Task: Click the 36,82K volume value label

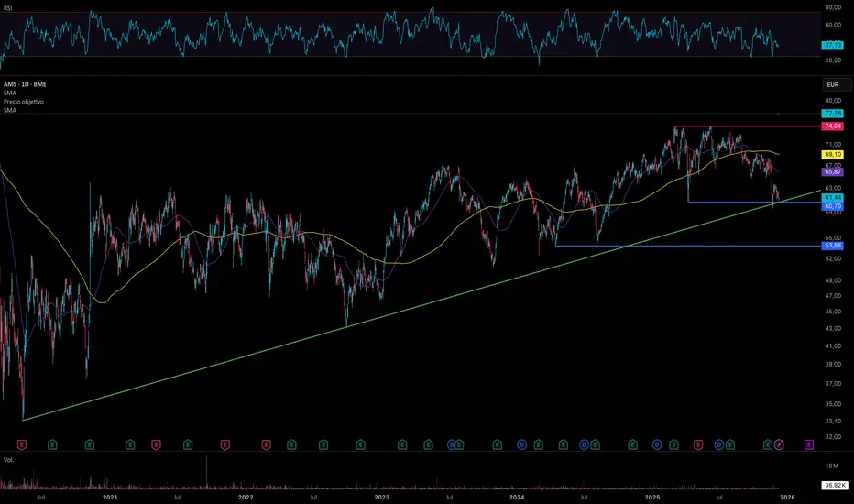Action: pos(835,485)
